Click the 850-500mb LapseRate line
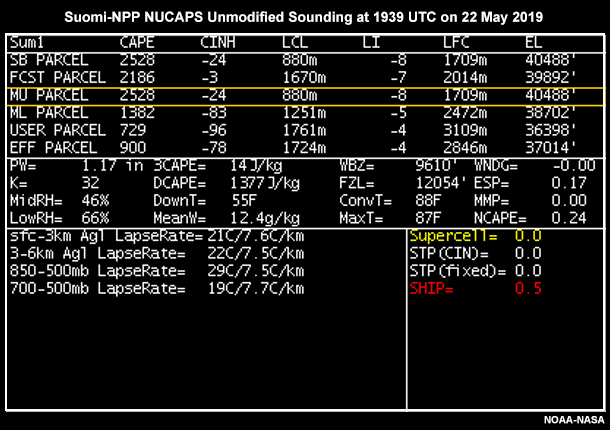 tap(157, 271)
